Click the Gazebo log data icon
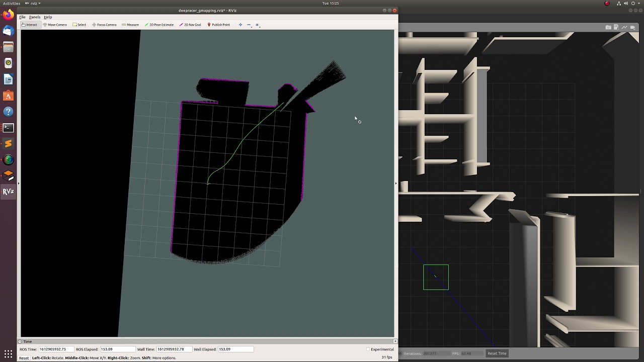 coord(617,27)
